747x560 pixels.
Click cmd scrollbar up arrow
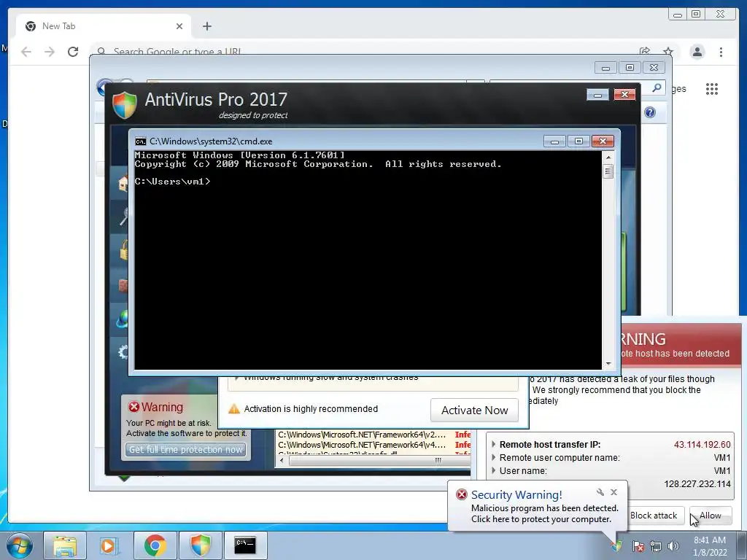pyautogui.click(x=608, y=157)
